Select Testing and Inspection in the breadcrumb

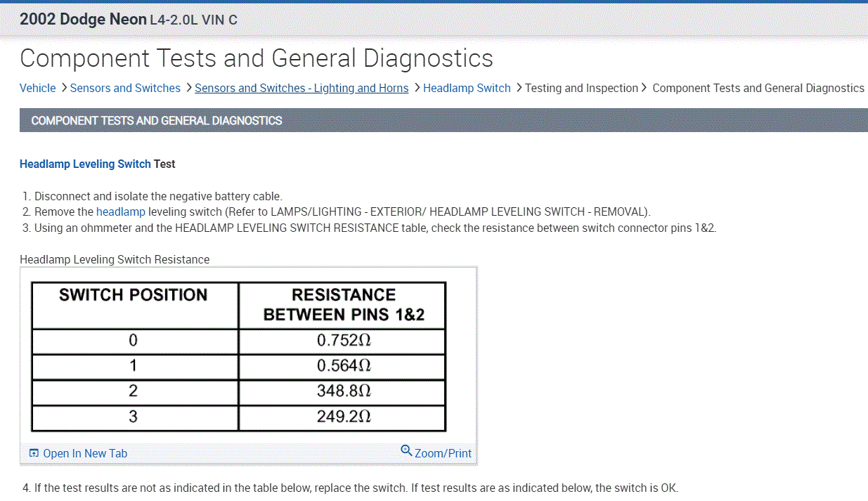tap(581, 89)
